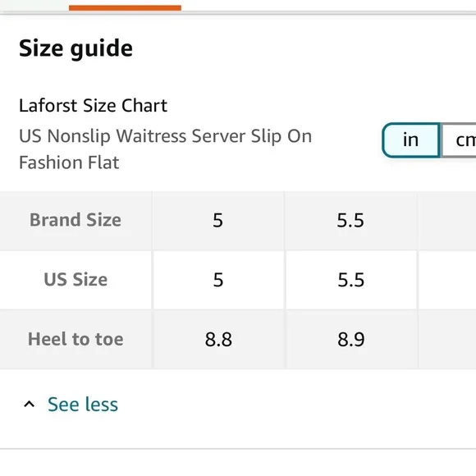Select Brand Size 5.5 cell
Image resolution: width=476 pixels, height=476 pixels.
[350, 220]
